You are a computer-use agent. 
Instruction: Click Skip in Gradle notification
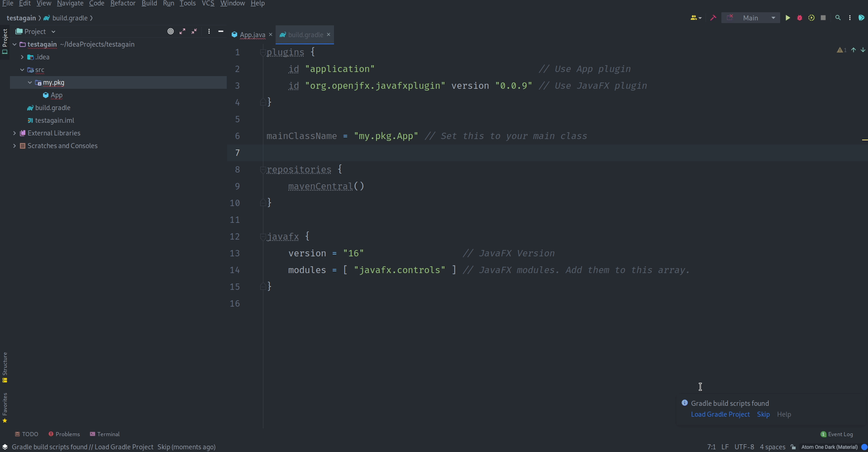(763, 414)
